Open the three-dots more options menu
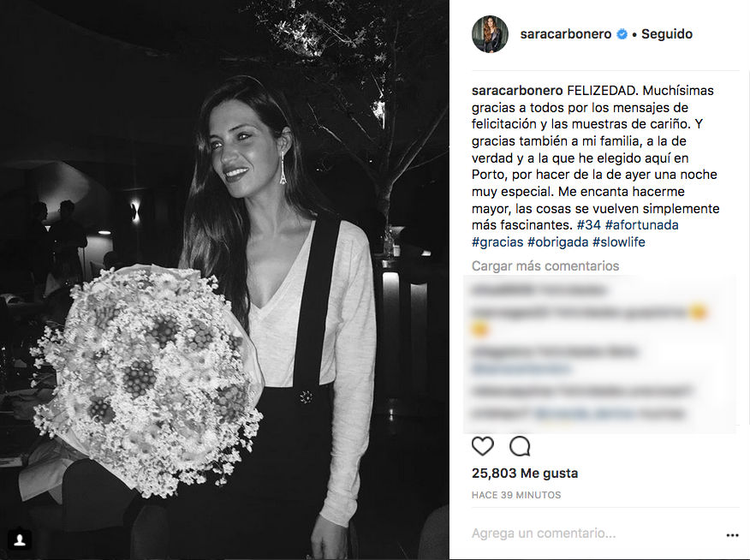750x560 pixels. tap(732, 535)
